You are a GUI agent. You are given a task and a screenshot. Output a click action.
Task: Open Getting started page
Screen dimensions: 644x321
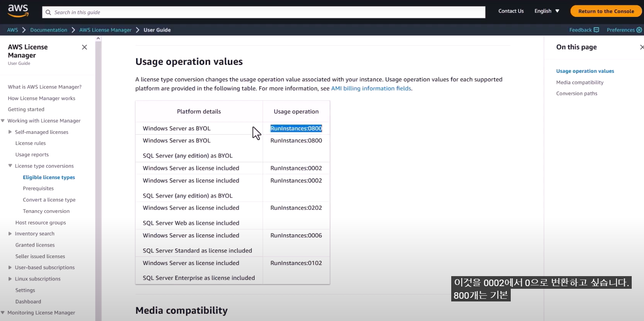(26, 109)
